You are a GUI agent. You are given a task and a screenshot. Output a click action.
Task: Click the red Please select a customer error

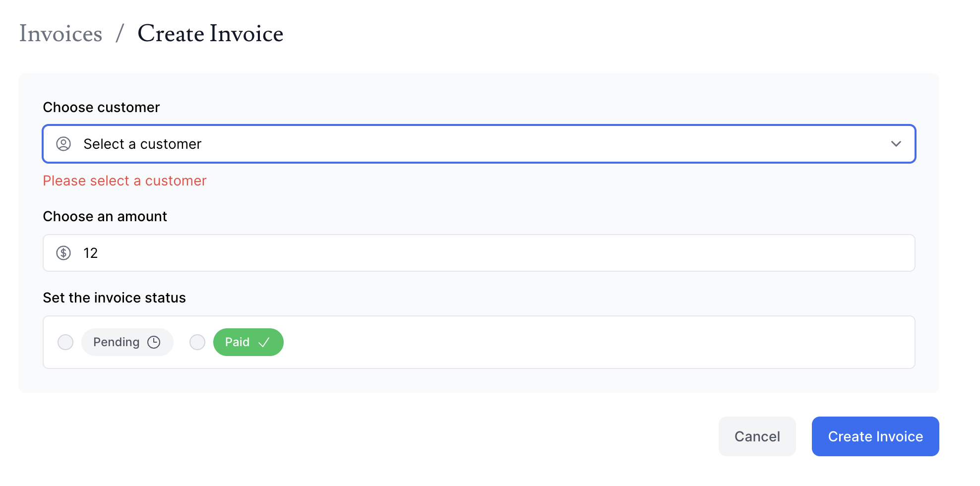point(124,181)
